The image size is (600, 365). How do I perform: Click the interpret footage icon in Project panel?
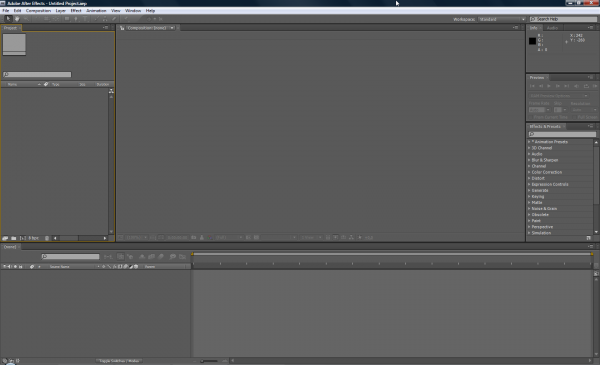click(x=5, y=238)
